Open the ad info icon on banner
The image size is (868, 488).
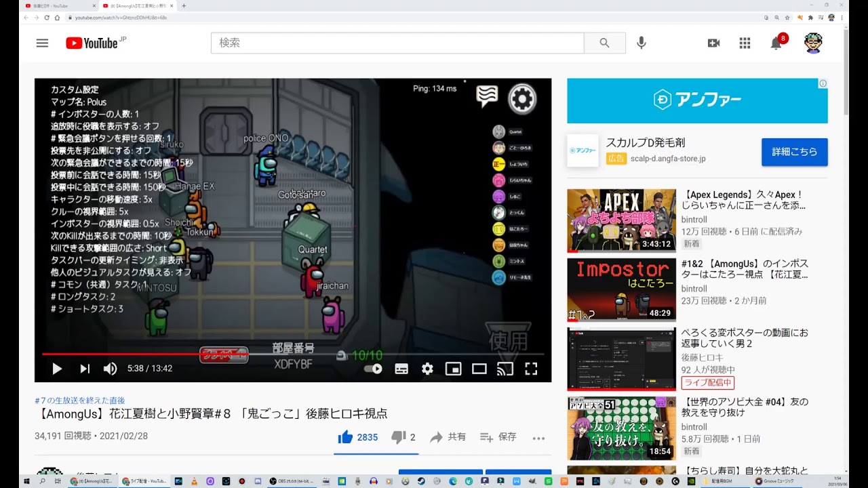[823, 83]
